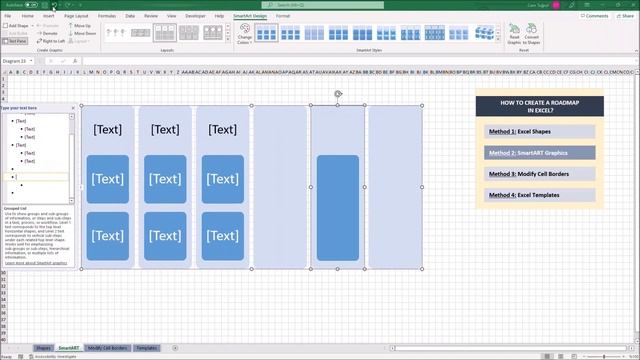Click Move Up in ribbon

80,26
